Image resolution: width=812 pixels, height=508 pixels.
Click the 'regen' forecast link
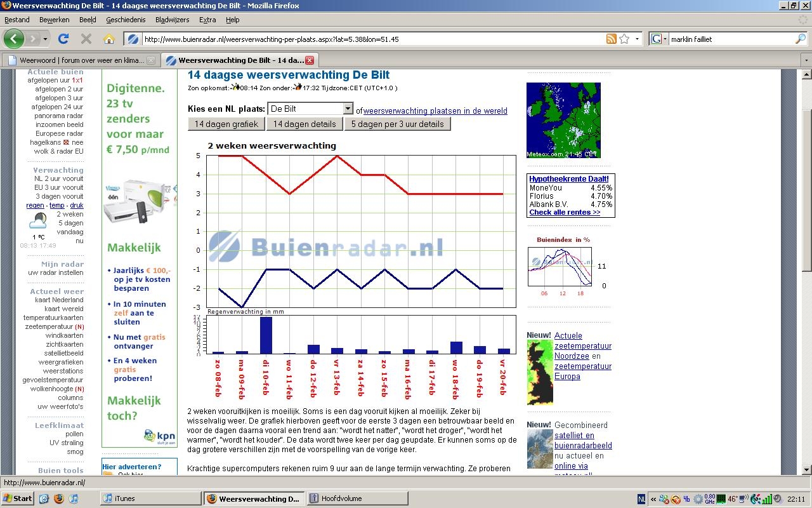(x=36, y=206)
